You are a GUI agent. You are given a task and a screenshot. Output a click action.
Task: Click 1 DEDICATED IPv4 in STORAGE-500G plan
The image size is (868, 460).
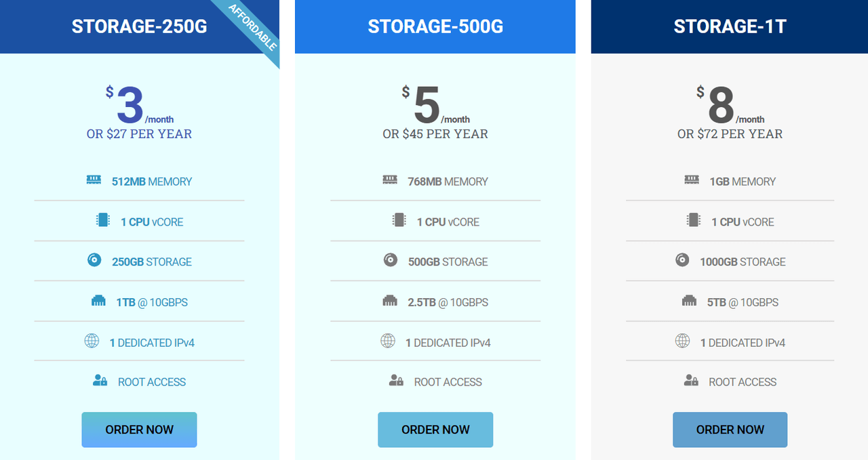coord(448,343)
